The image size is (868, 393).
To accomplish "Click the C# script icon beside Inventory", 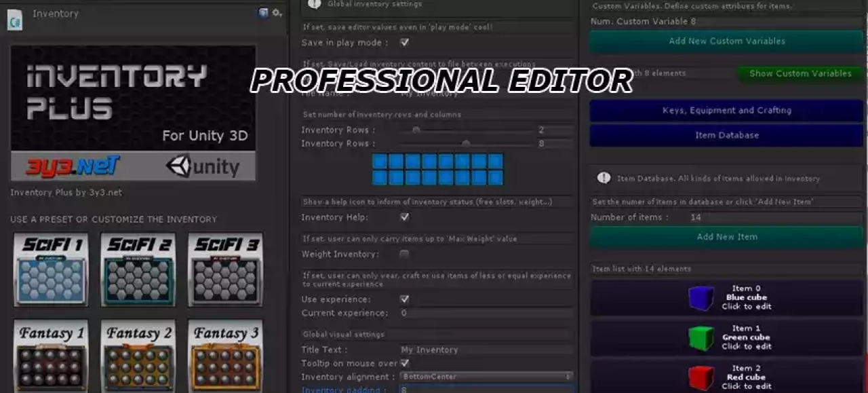I will pyautogui.click(x=14, y=20).
